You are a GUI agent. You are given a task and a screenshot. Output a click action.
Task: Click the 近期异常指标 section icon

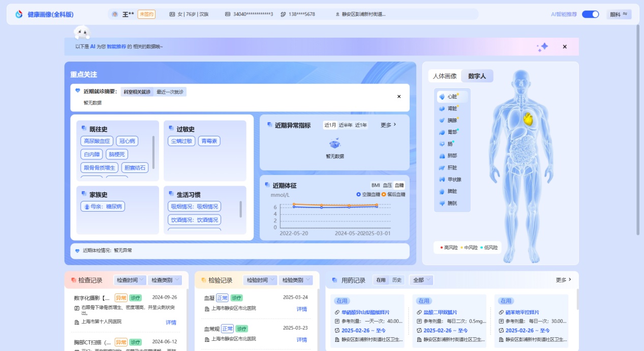pos(269,125)
